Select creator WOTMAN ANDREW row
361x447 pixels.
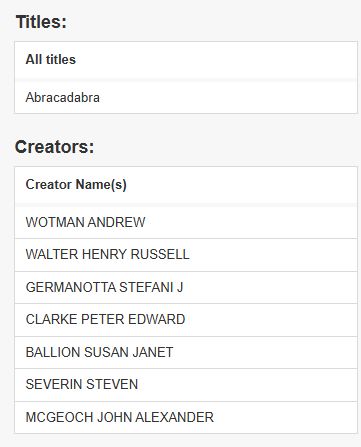[186, 222]
